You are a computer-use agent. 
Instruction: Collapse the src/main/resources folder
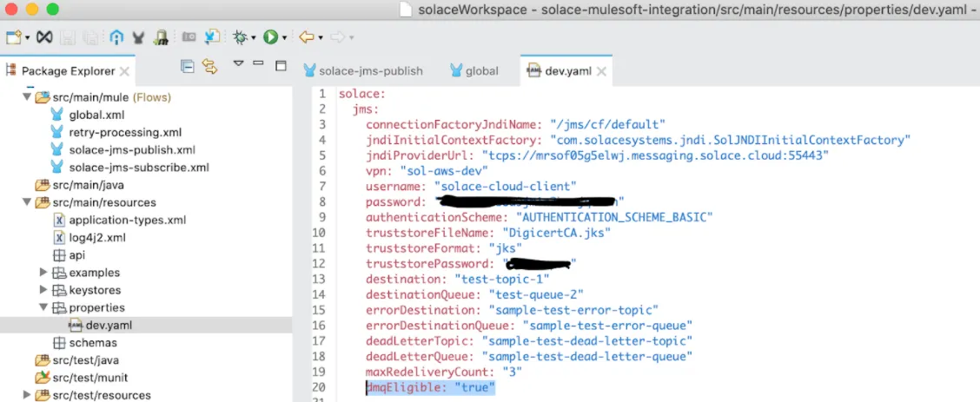(x=26, y=202)
